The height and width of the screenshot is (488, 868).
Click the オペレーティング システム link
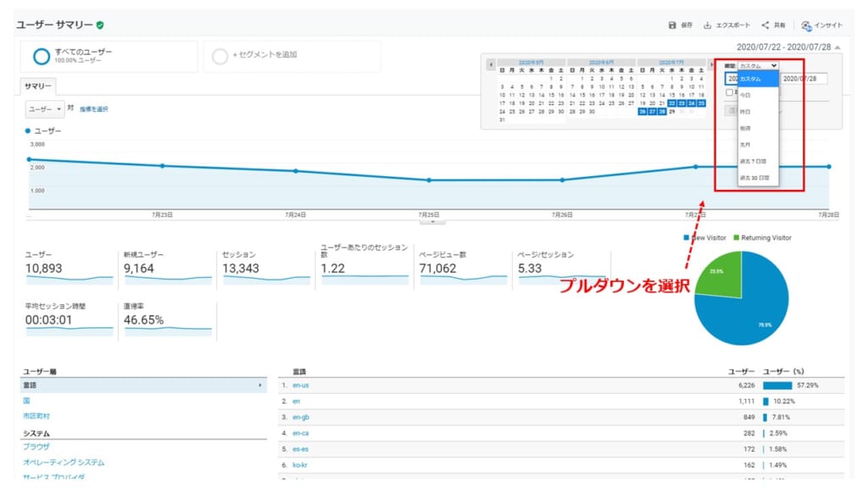tap(63, 462)
